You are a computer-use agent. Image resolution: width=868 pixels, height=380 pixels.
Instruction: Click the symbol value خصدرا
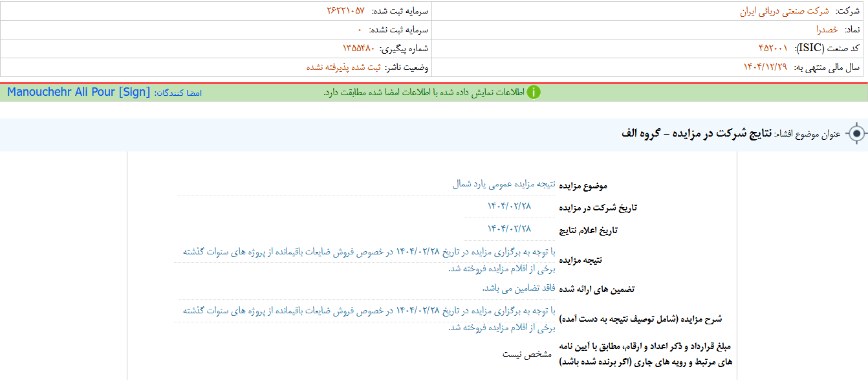point(827,30)
